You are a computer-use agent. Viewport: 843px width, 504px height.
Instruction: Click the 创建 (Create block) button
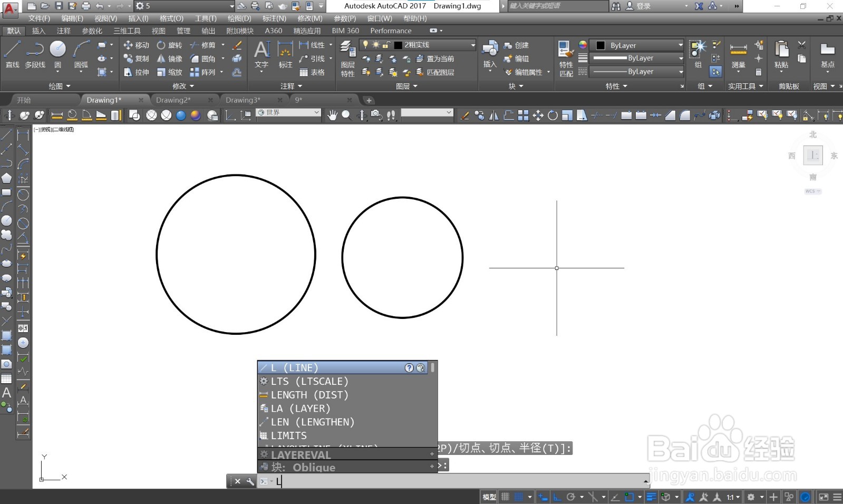point(516,45)
